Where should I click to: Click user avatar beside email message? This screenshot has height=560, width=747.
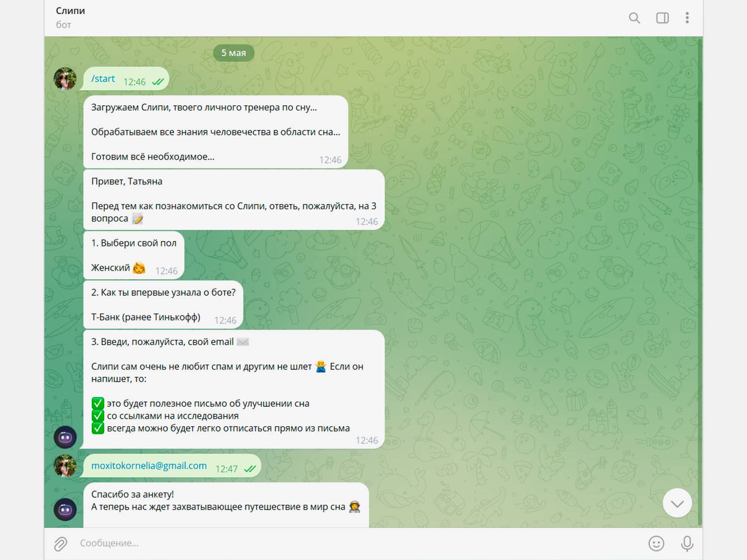pyautogui.click(x=65, y=466)
